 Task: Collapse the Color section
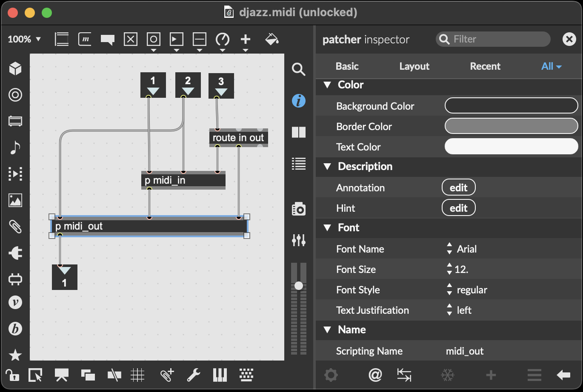327,85
